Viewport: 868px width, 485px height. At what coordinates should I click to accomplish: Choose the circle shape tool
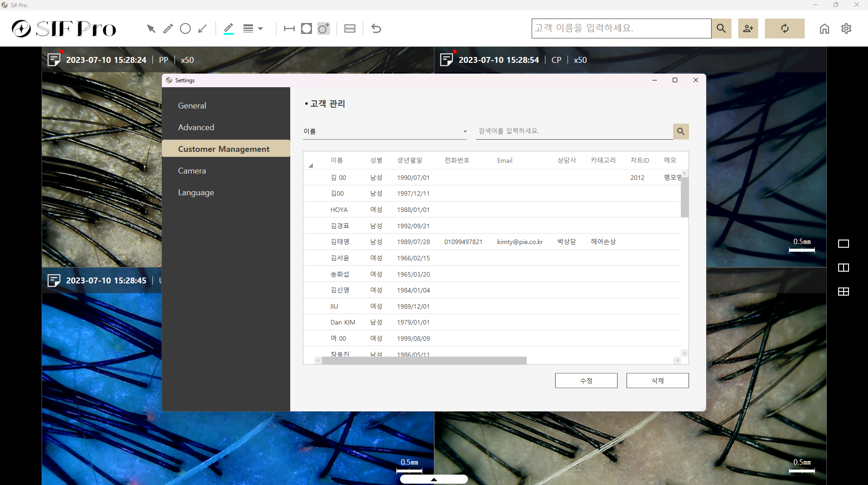coord(185,29)
